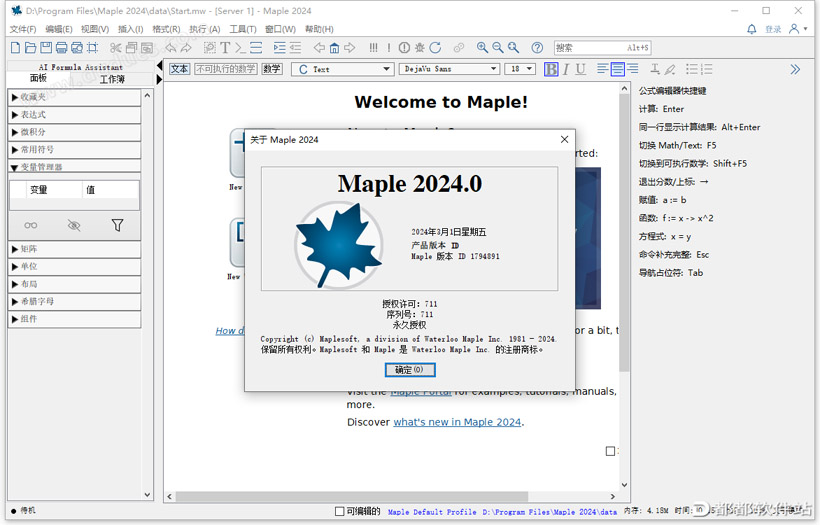Switch to the 面板 tab
Viewport: 820px width, 525px height.
39,78
